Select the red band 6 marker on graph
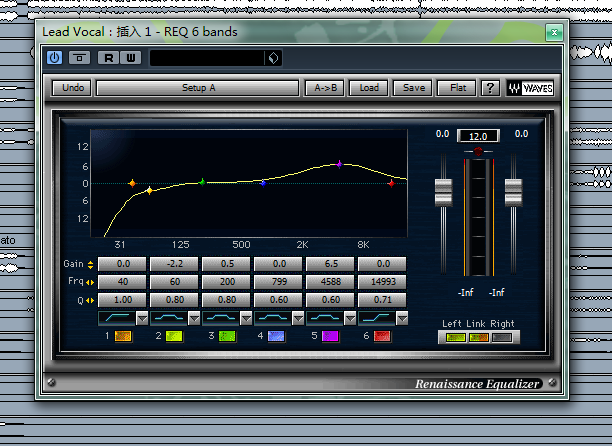The width and height of the screenshot is (612, 446). click(x=391, y=183)
